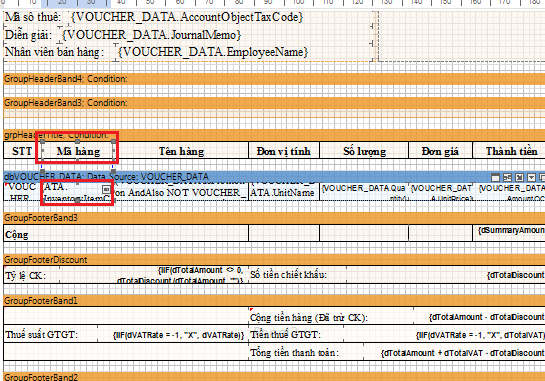This screenshot has width=545, height=381.
Task: Click the overlapping-windows icon on data band header
Action: [542, 178]
